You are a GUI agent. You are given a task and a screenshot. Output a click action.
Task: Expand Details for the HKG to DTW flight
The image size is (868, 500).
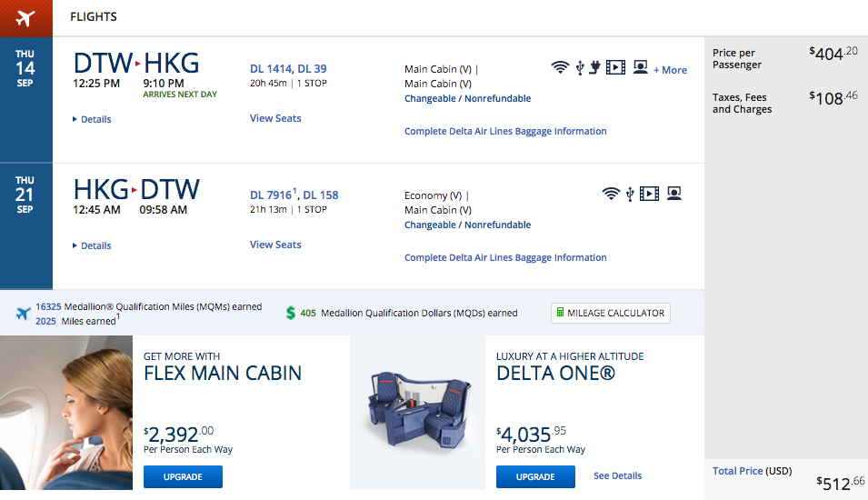point(92,245)
